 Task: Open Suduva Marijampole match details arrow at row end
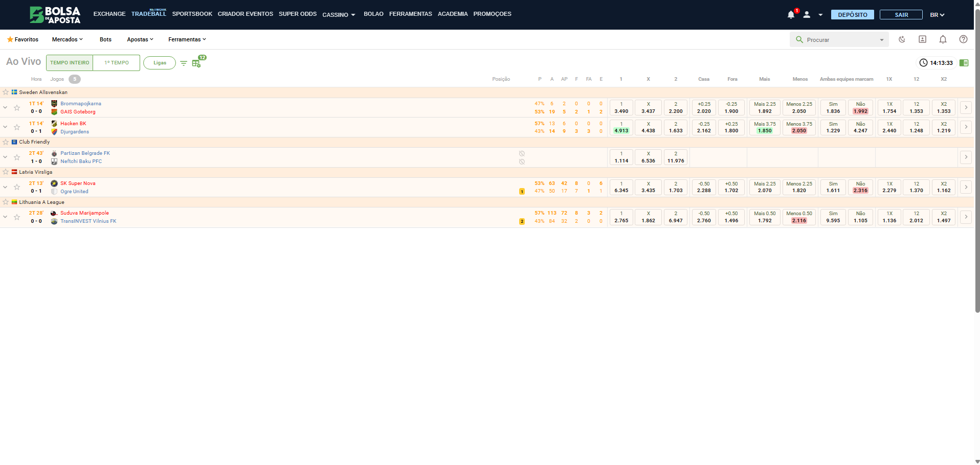966,217
